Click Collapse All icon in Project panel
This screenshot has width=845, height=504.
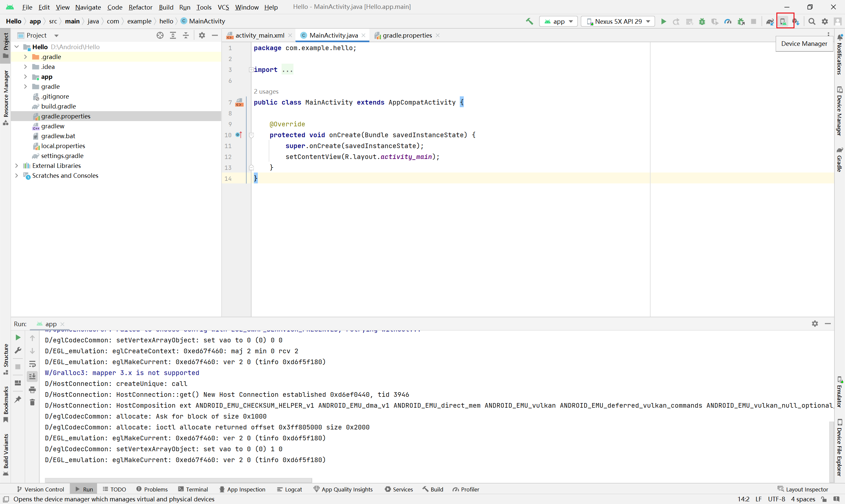click(x=186, y=35)
